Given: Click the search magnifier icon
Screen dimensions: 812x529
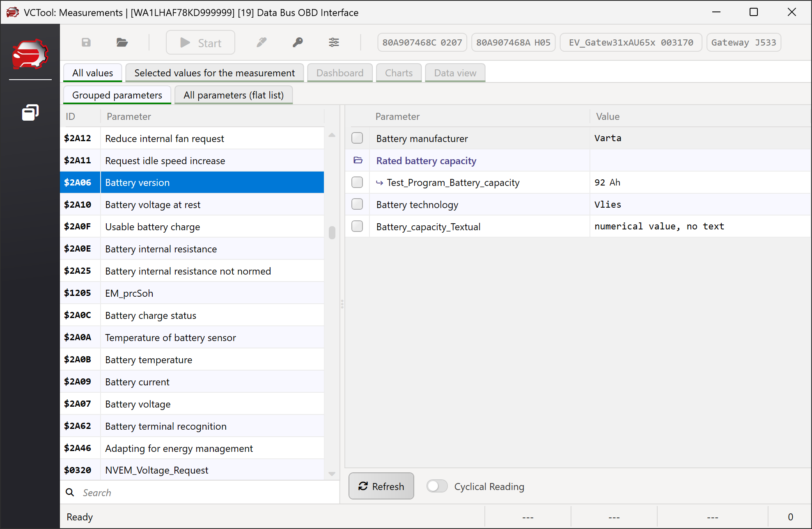Looking at the screenshot, I should [x=70, y=492].
